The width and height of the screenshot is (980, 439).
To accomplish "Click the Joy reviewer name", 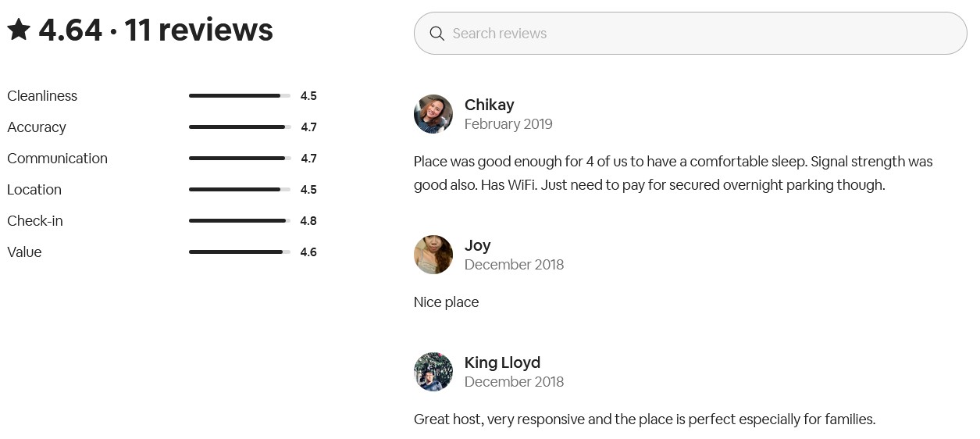I will tap(477, 245).
